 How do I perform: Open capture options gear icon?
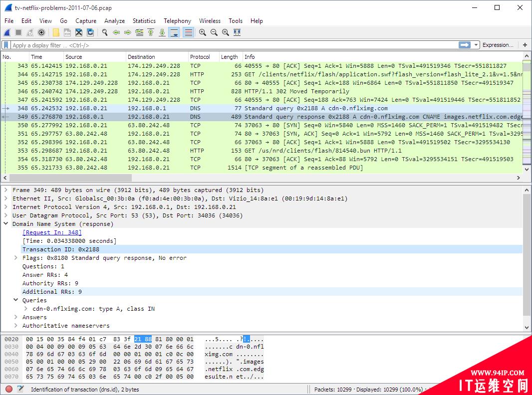tap(41, 32)
